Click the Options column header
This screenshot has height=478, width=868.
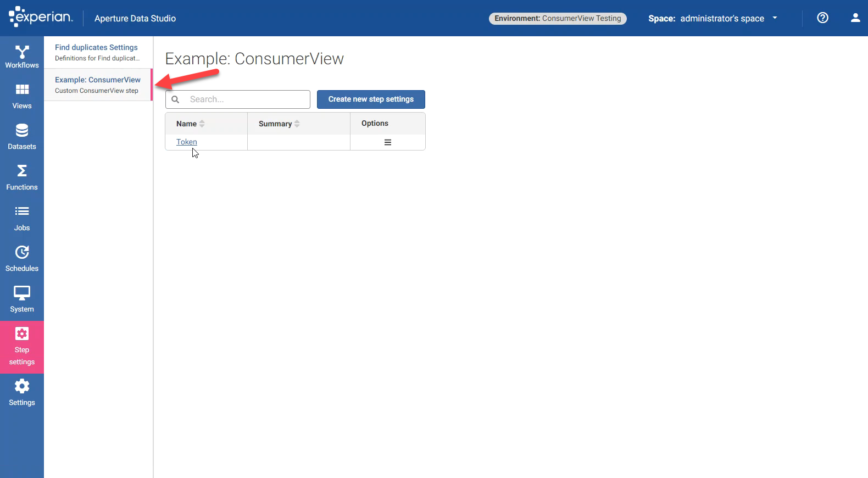point(375,124)
